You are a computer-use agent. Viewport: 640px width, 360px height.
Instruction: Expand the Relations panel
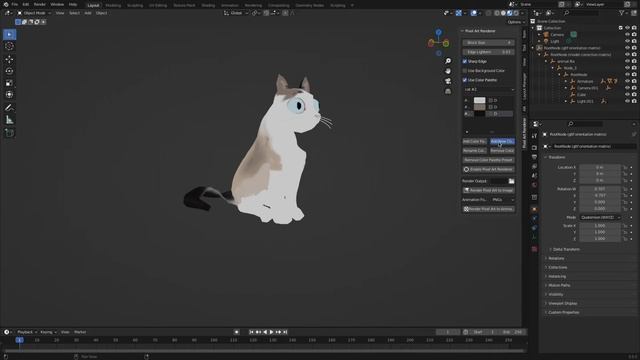[x=556, y=258]
